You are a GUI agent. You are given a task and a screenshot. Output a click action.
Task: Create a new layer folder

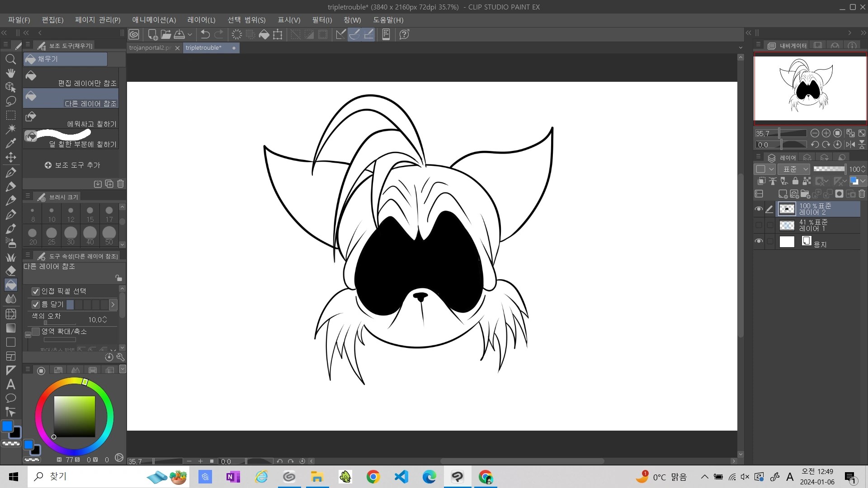pyautogui.click(x=806, y=193)
